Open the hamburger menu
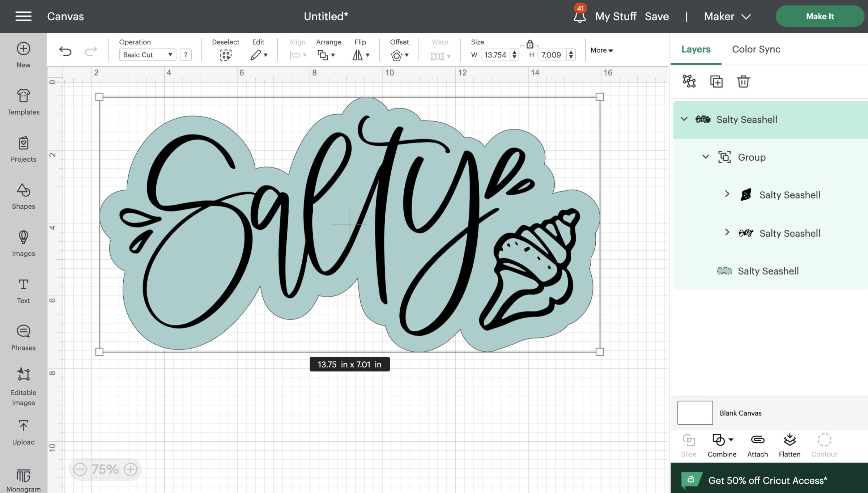 (23, 16)
